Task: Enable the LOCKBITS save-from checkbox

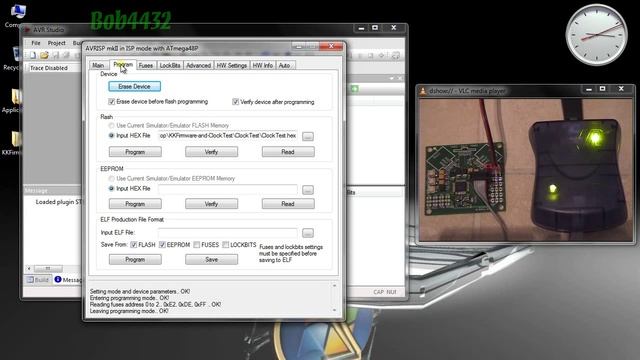Action: pos(225,244)
